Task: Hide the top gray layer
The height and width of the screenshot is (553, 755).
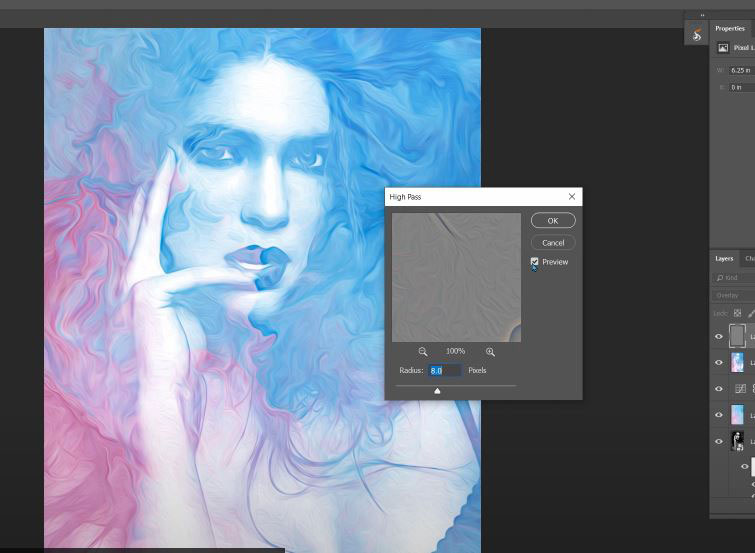Action: [718, 337]
